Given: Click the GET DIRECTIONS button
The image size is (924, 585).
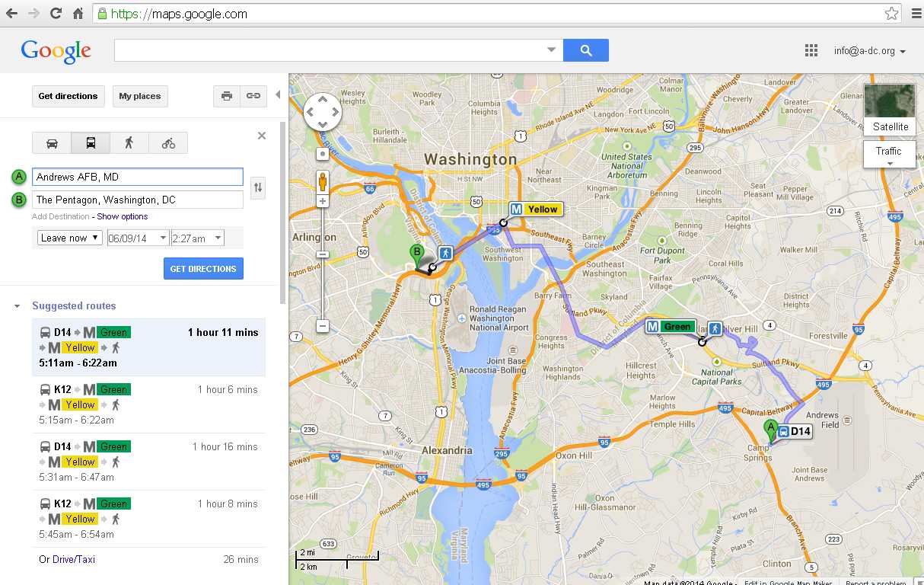Looking at the screenshot, I should tap(203, 269).
